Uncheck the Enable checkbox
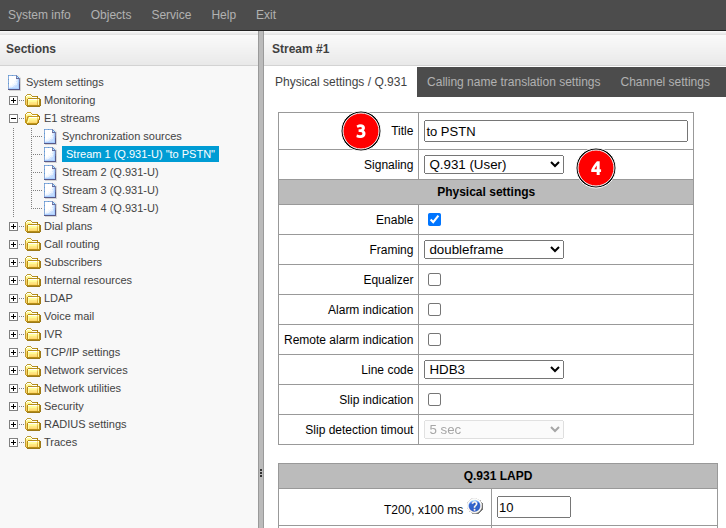Image resolution: width=726 pixels, height=528 pixels. tap(434, 220)
